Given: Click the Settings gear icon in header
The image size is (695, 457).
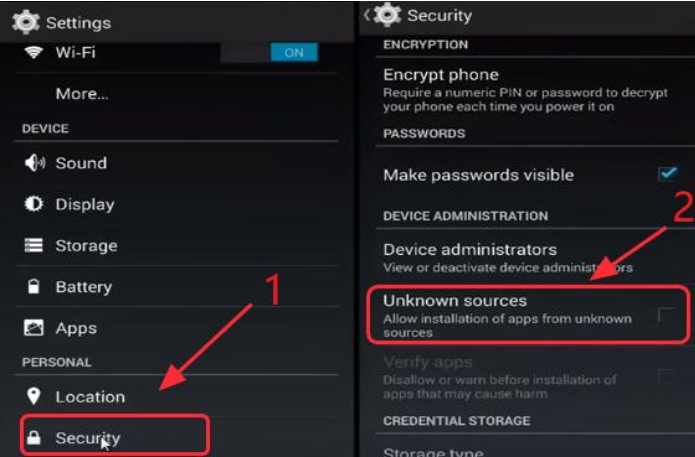Looking at the screenshot, I should click(x=25, y=21).
